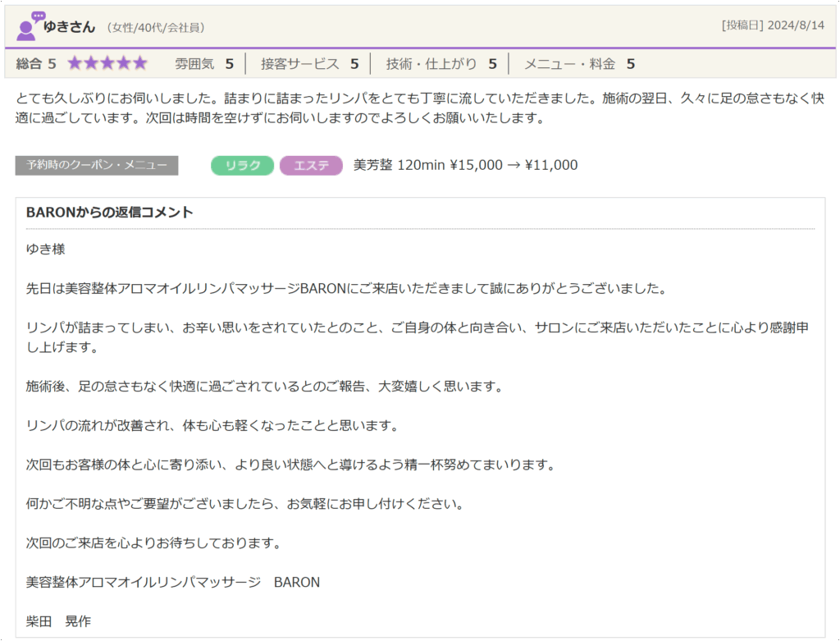Click reply paragraph starting リンパが詰まってしまい
The image size is (840, 641).
418,337
